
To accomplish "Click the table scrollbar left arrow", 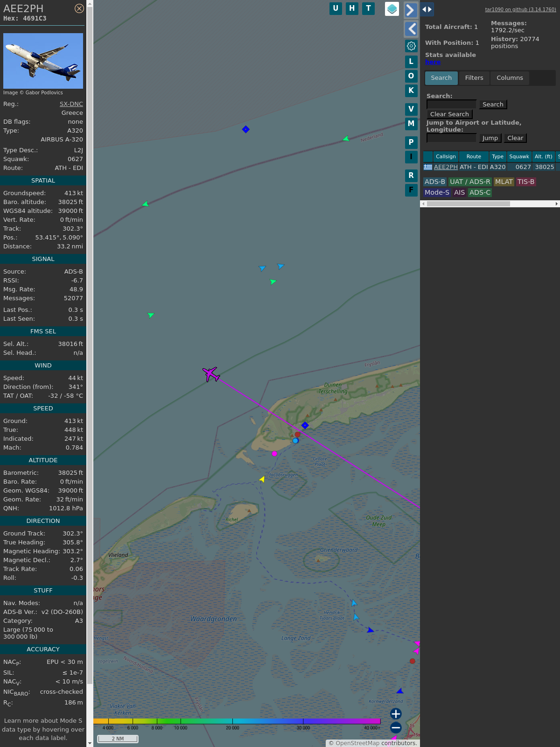I will 423,204.
